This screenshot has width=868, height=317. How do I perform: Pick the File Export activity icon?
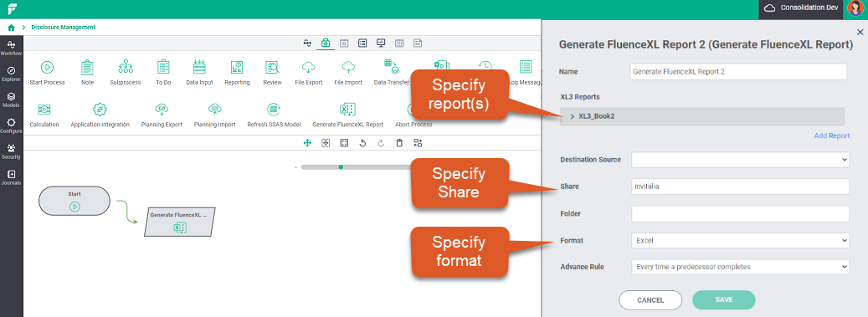click(308, 68)
